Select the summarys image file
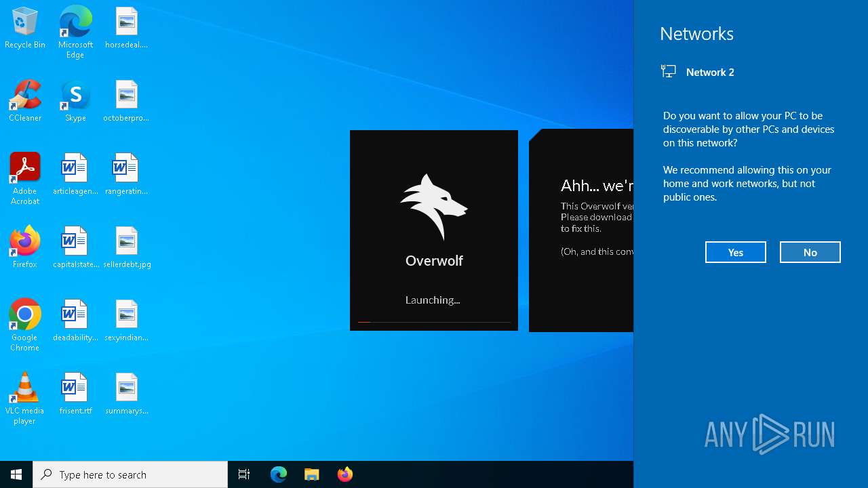868x488 pixels. 126,394
